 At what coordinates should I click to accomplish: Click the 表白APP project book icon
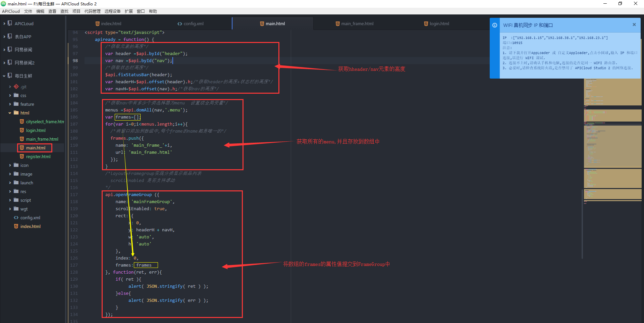[9, 36]
